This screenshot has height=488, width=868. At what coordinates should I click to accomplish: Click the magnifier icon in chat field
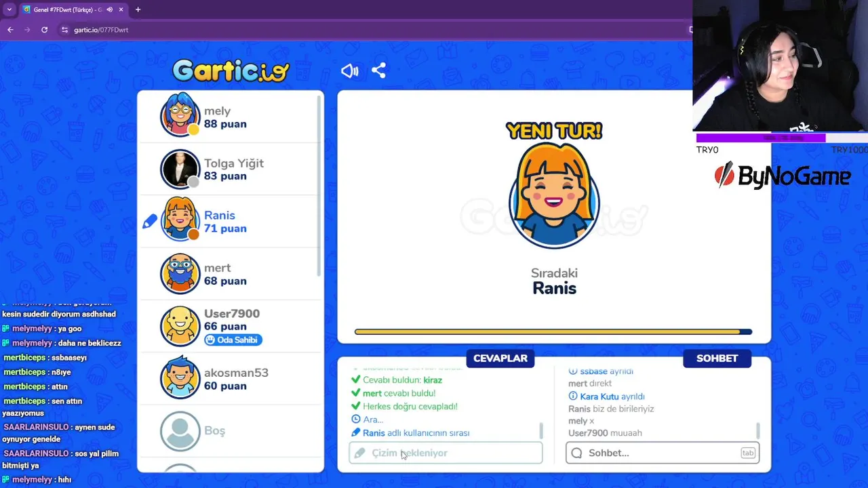tap(576, 453)
